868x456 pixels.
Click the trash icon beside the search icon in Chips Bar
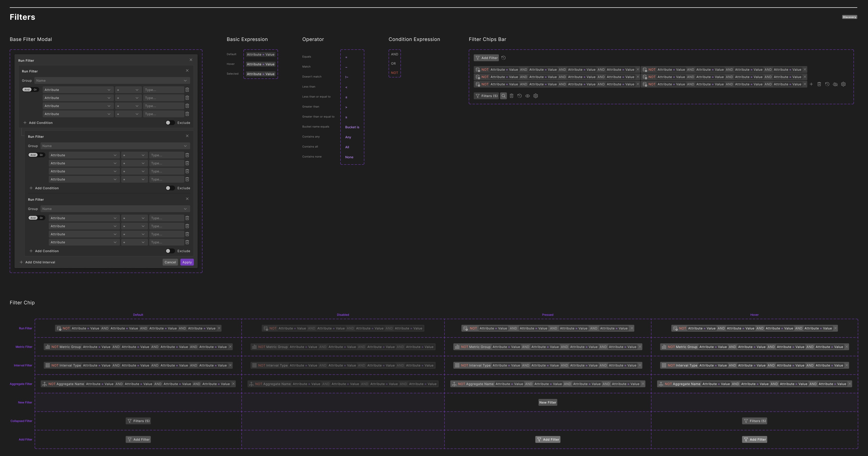pyautogui.click(x=512, y=96)
